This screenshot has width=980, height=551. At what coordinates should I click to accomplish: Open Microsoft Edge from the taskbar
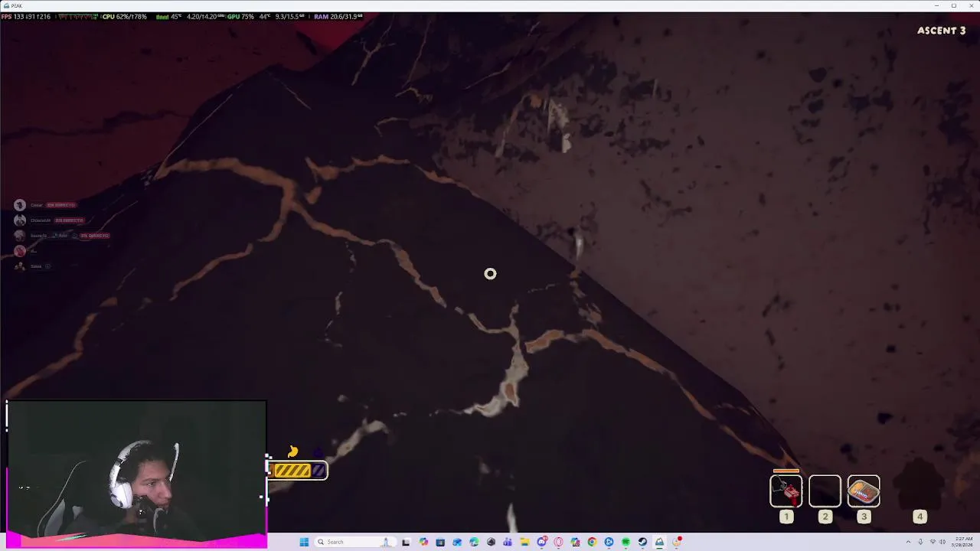coord(474,542)
